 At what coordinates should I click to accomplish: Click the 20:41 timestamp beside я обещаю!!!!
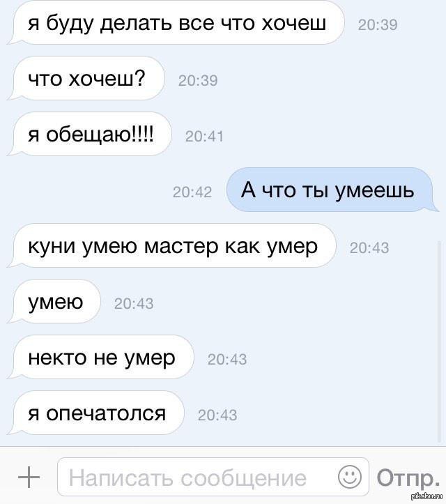pyautogui.click(x=204, y=137)
